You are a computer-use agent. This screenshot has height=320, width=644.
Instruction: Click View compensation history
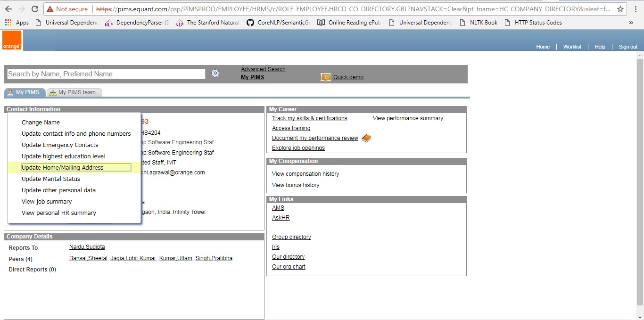click(305, 174)
